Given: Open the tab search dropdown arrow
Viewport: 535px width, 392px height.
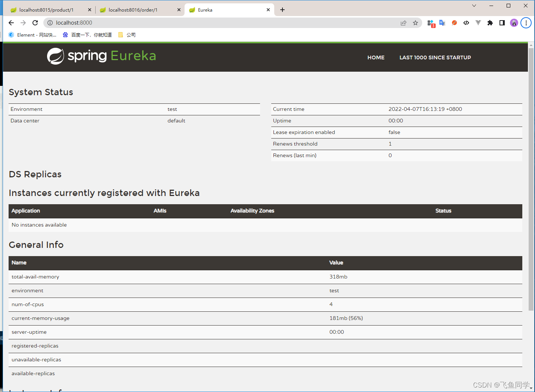Looking at the screenshot, I should click(474, 6).
